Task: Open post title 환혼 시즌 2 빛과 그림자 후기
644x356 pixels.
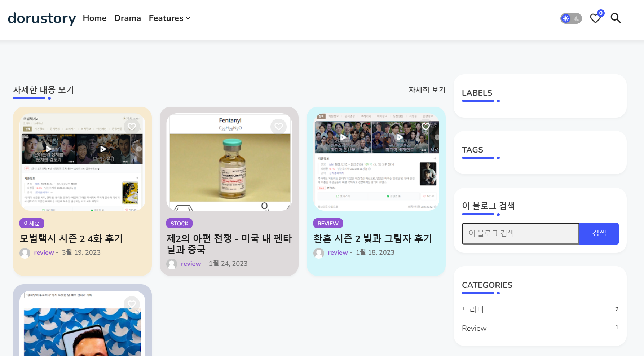Action: point(372,238)
